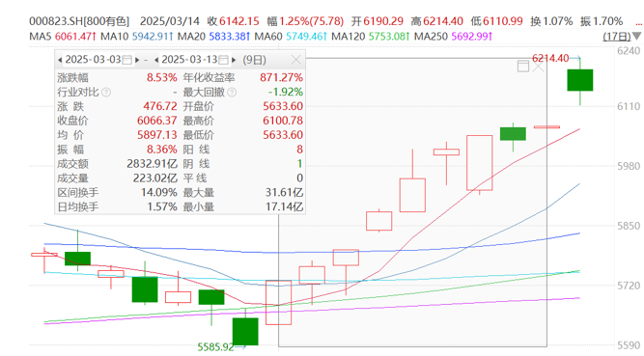Click the 最高价 6100.78 value
Image resolution: width=644 pixels, height=356 pixels.
(283, 121)
